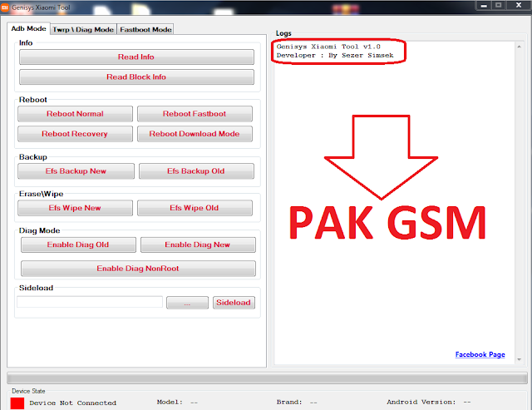The width and height of the screenshot is (532, 410).
Task: Run Efs Wipe New
Action: (75, 208)
